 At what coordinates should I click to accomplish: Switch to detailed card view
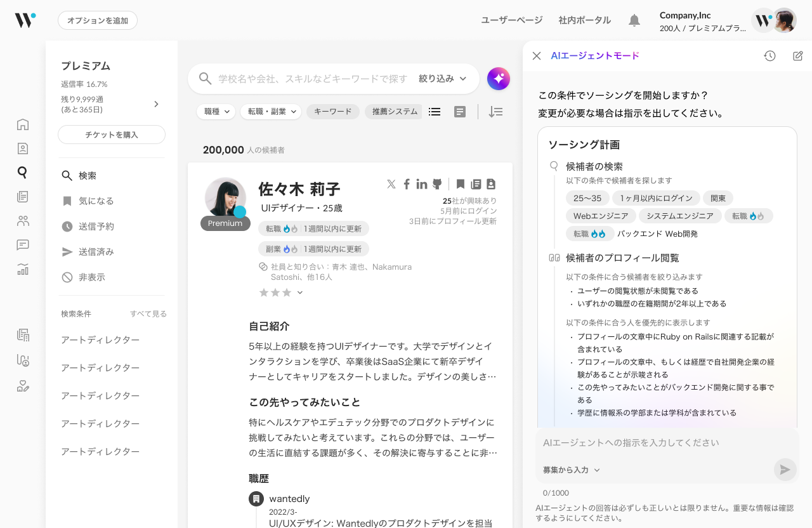click(460, 112)
